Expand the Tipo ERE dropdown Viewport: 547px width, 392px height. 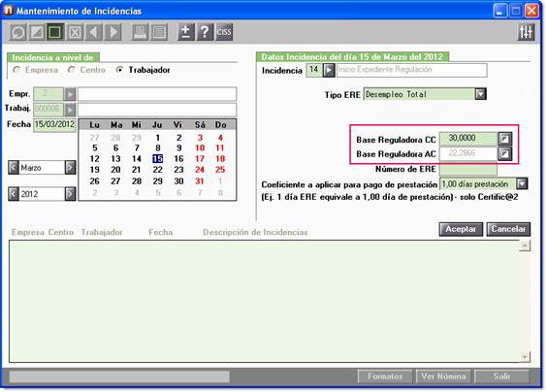[480, 94]
